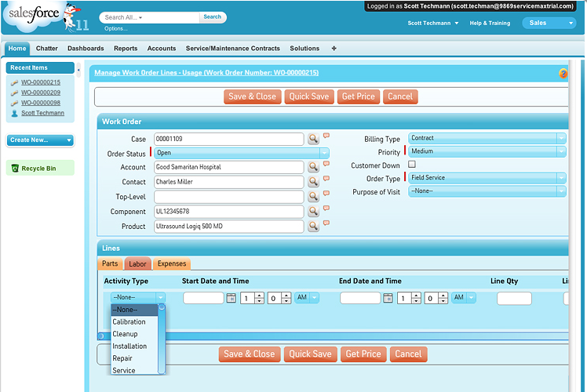Switch to the Parts tab
The height and width of the screenshot is (392, 587).
pos(110,263)
